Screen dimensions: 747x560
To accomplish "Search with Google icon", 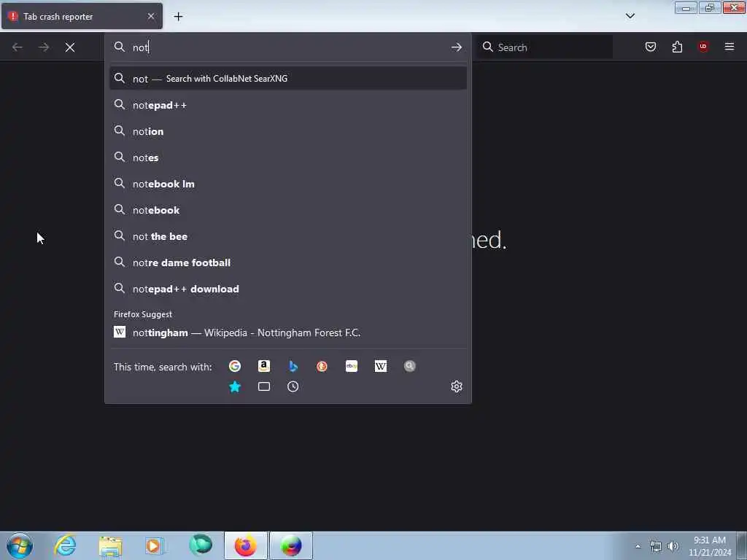I will tap(234, 366).
